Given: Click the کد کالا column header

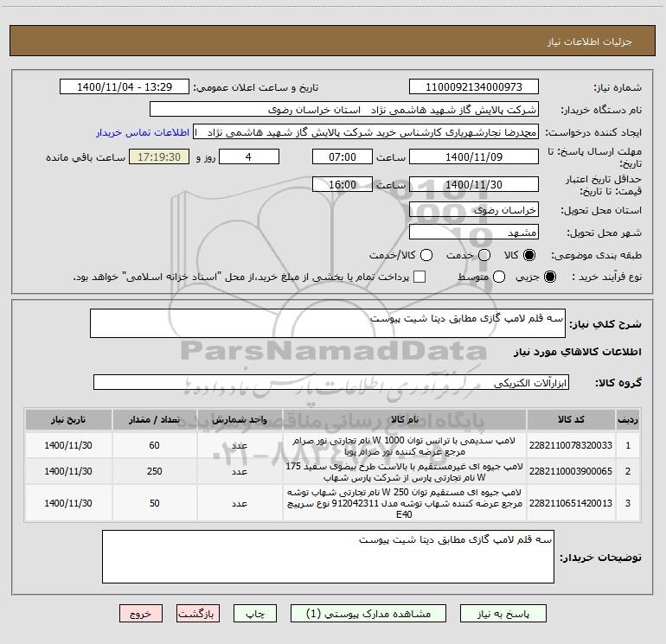Looking at the screenshot, I should [571, 419].
